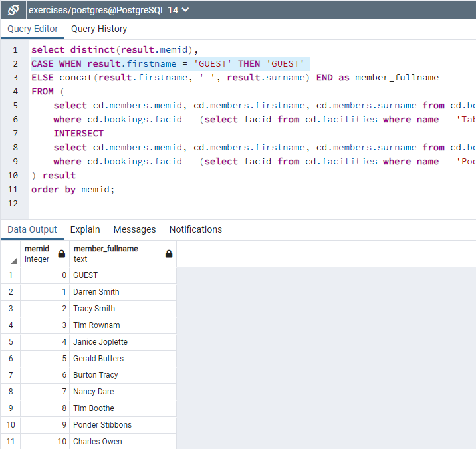The height and width of the screenshot is (449, 476).
Task: Click the highlighted CASE WHEN line
Action: click(171, 63)
